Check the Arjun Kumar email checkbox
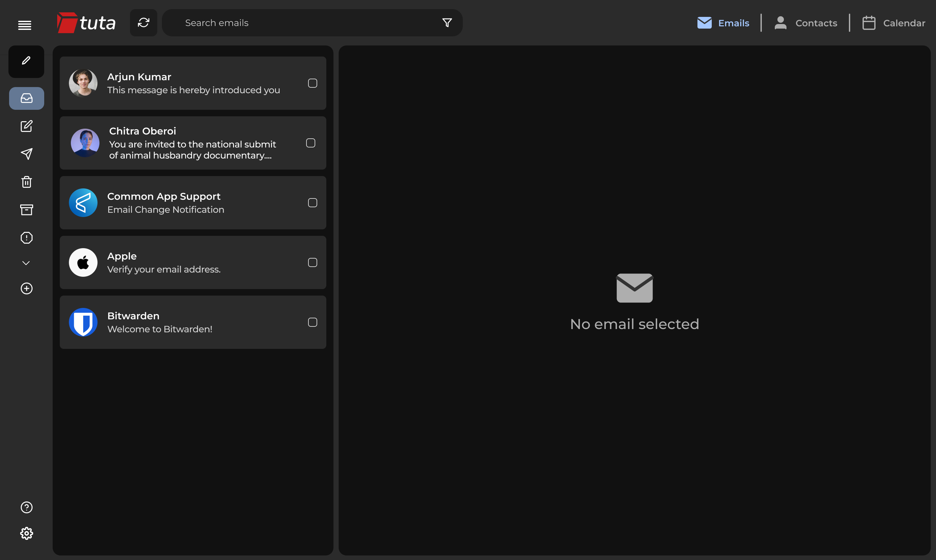Viewport: 936px width, 560px height. click(x=312, y=83)
